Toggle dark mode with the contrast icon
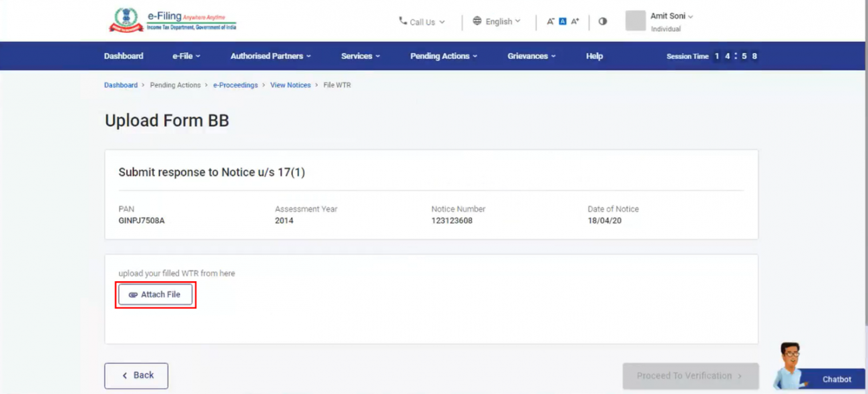 coord(602,21)
